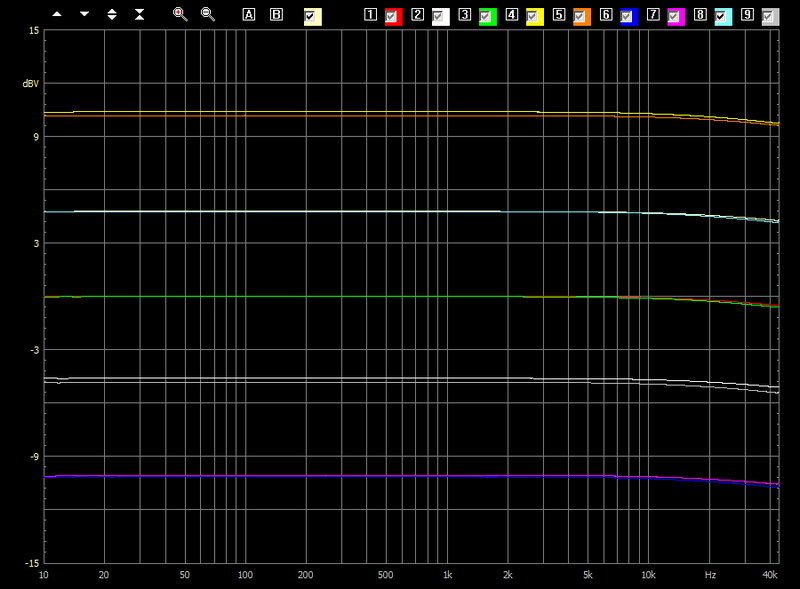Click the 100 frequency axis label
The height and width of the screenshot is (589, 800).
coord(245,575)
